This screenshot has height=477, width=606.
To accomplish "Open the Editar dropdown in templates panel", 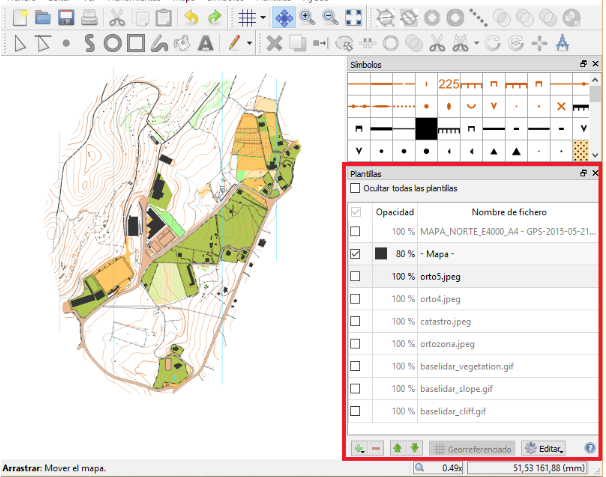I will 544,449.
